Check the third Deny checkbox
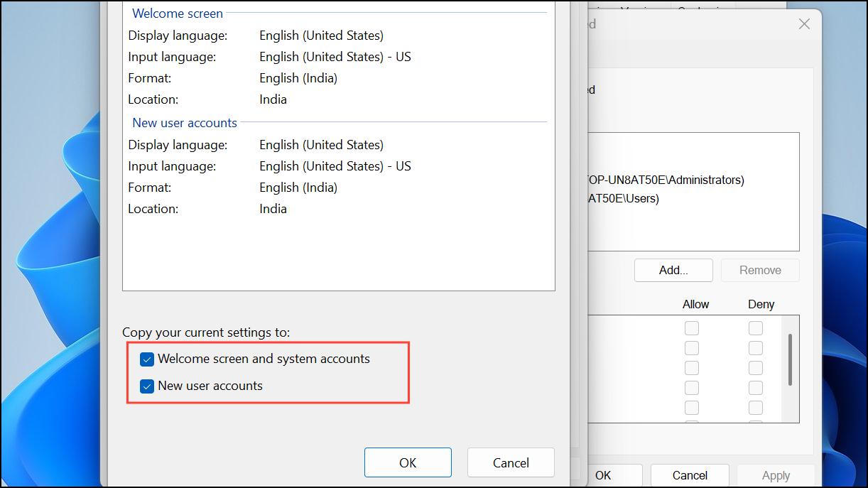 756,368
